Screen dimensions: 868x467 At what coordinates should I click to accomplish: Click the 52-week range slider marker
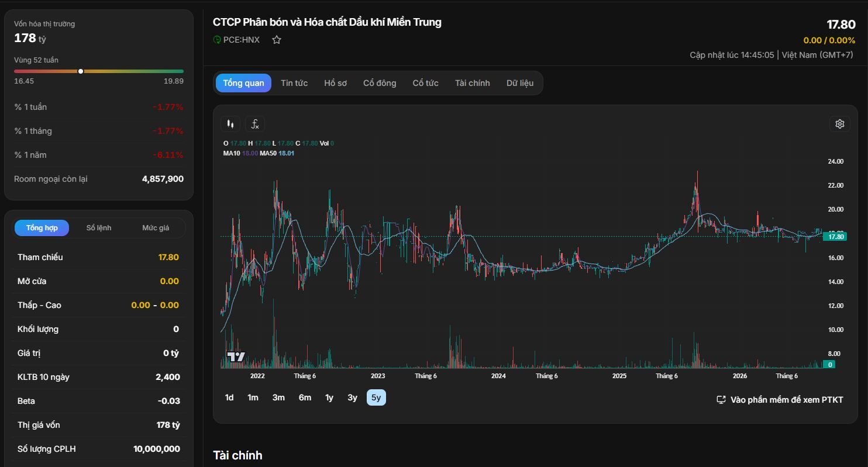tap(81, 71)
